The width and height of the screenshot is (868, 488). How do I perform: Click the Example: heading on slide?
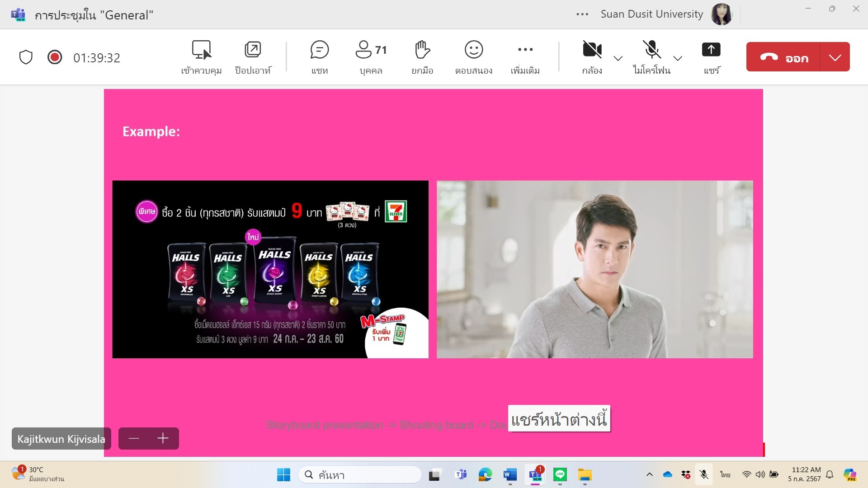pos(151,131)
